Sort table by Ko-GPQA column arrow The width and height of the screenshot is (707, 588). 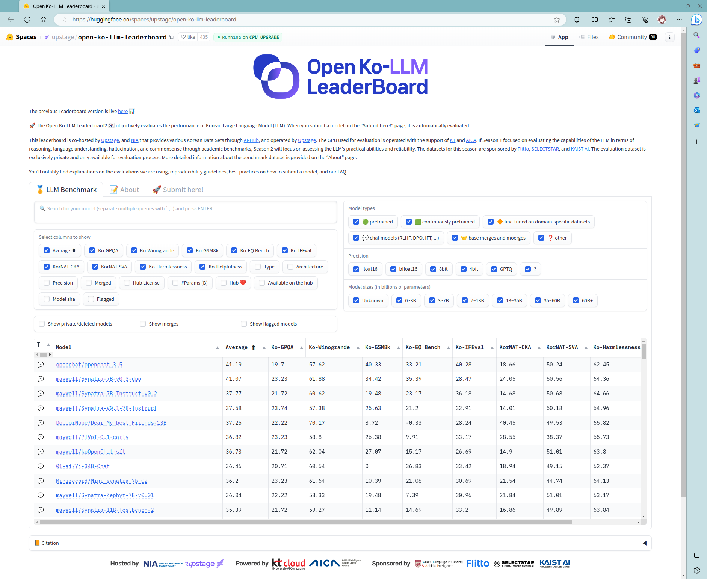coord(301,348)
